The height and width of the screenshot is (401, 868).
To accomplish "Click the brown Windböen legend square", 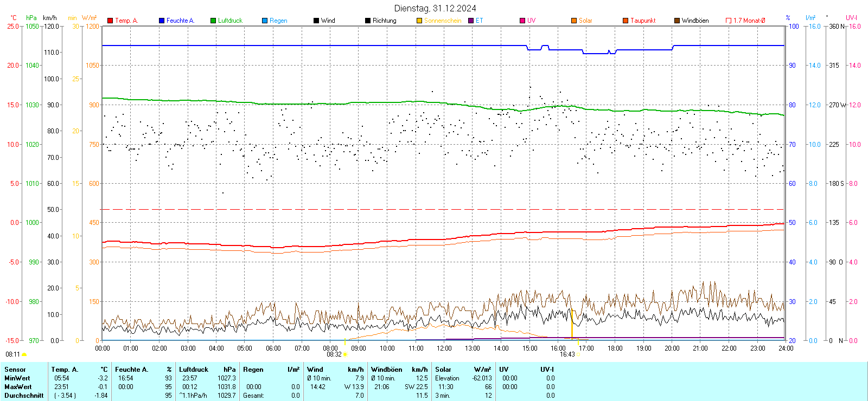I will [x=677, y=21].
